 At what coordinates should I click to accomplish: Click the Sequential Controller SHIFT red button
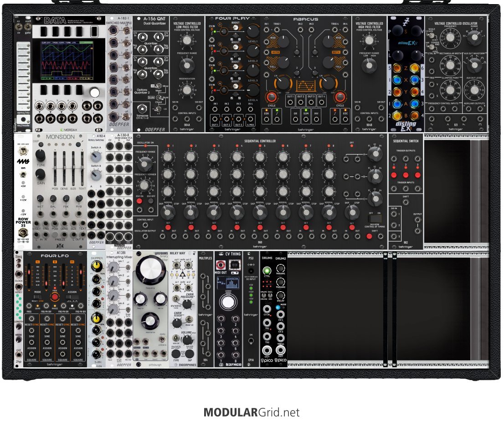(369, 236)
